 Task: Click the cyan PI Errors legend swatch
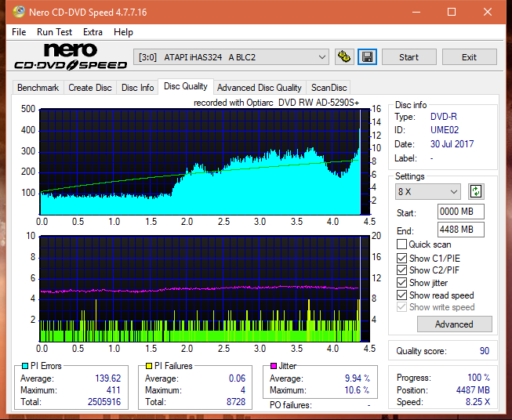pos(25,366)
